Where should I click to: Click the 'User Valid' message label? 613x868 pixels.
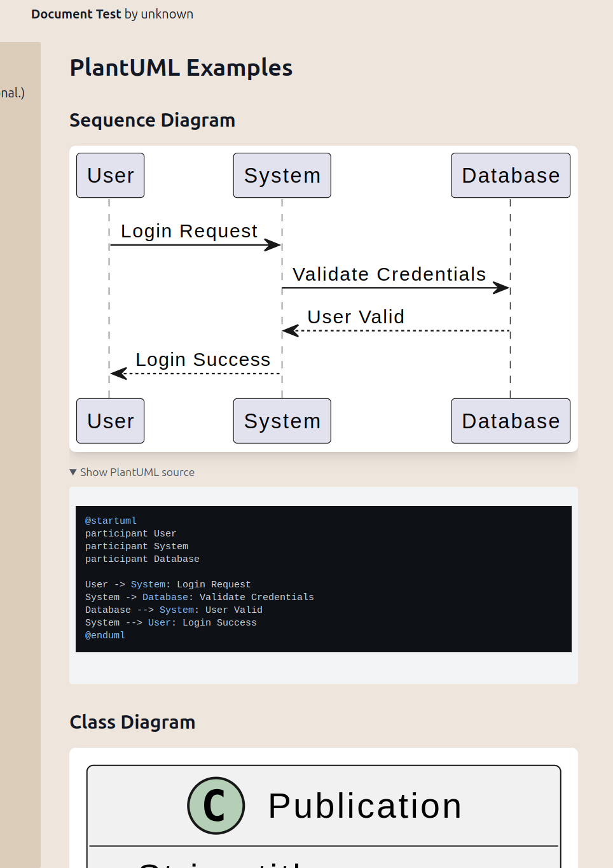click(356, 317)
